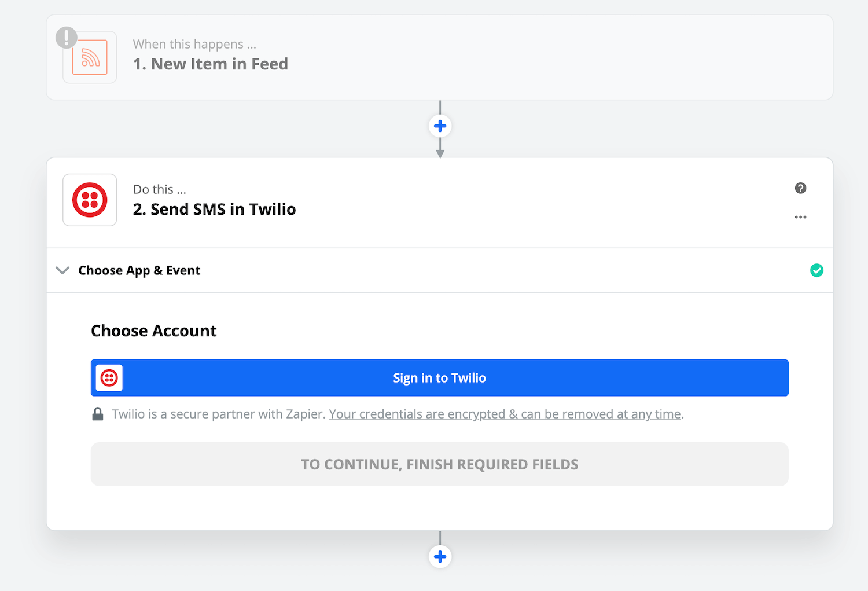Add a new step after the Twilio action
This screenshot has height=591, width=868.
[x=440, y=556]
